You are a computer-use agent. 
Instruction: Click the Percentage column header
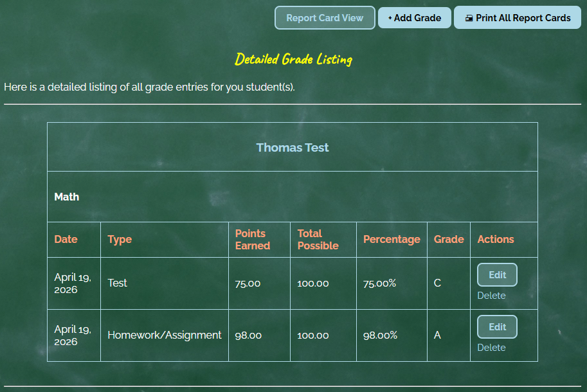point(392,240)
